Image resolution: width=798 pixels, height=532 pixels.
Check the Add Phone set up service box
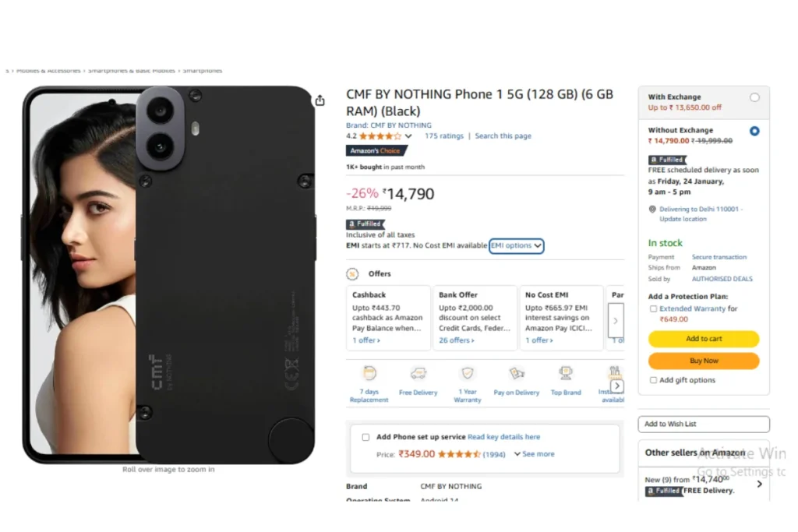click(365, 437)
